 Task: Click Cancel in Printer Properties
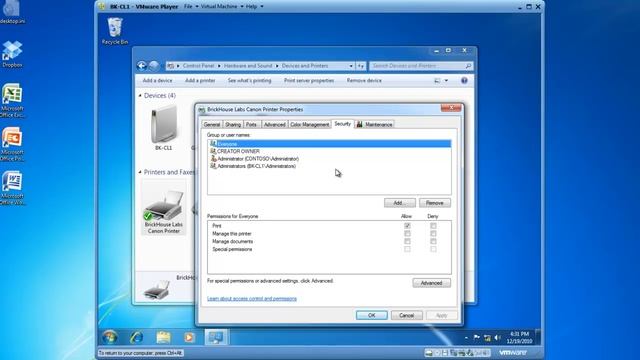tap(407, 315)
